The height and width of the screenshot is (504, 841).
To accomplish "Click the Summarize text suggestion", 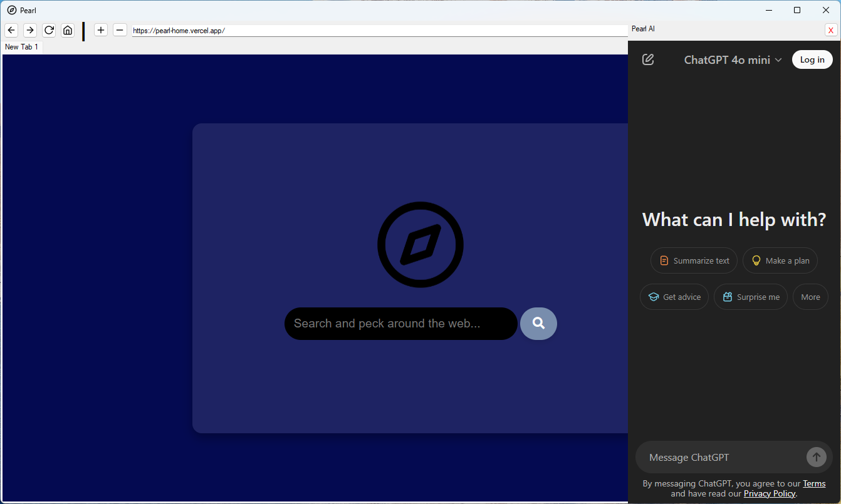I will click(x=694, y=260).
